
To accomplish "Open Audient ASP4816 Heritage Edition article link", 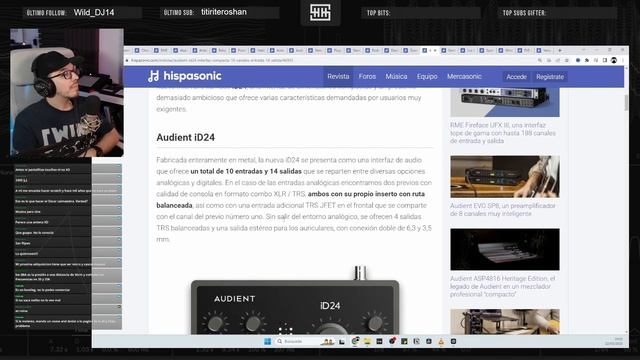I will point(502,286).
